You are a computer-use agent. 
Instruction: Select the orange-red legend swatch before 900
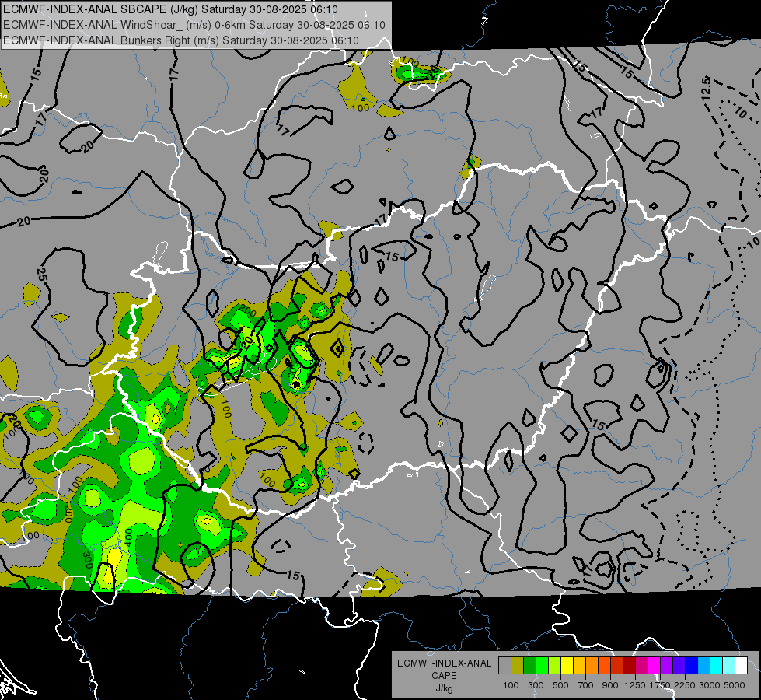pos(604,665)
